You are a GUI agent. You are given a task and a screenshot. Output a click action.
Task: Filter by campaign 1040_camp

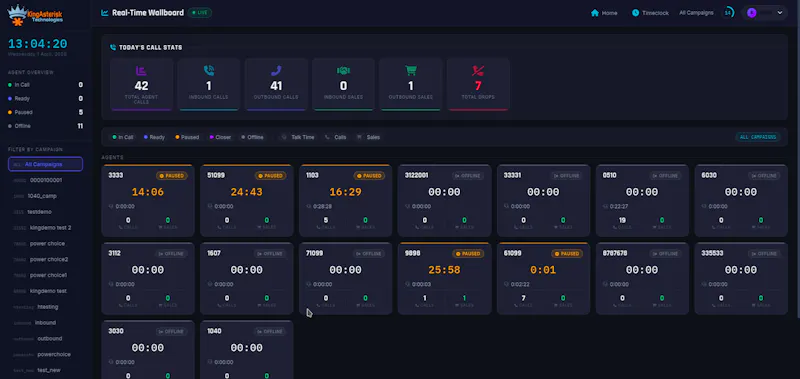coord(45,196)
